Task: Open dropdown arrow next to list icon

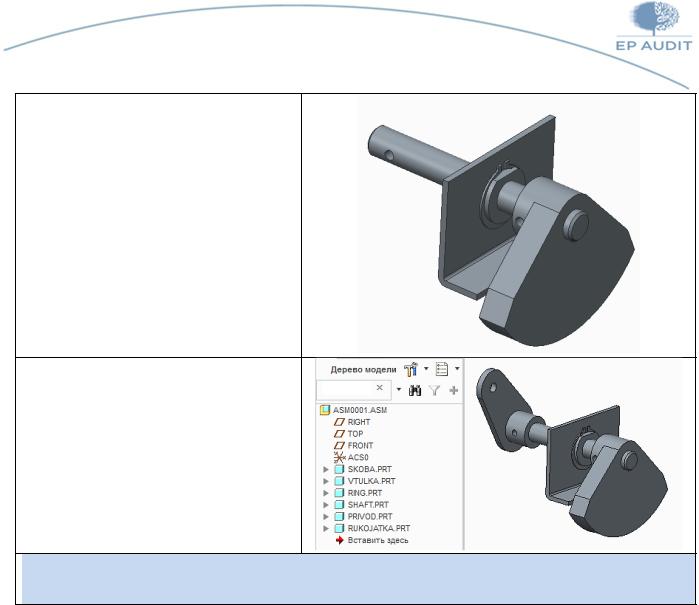Action: click(x=457, y=369)
